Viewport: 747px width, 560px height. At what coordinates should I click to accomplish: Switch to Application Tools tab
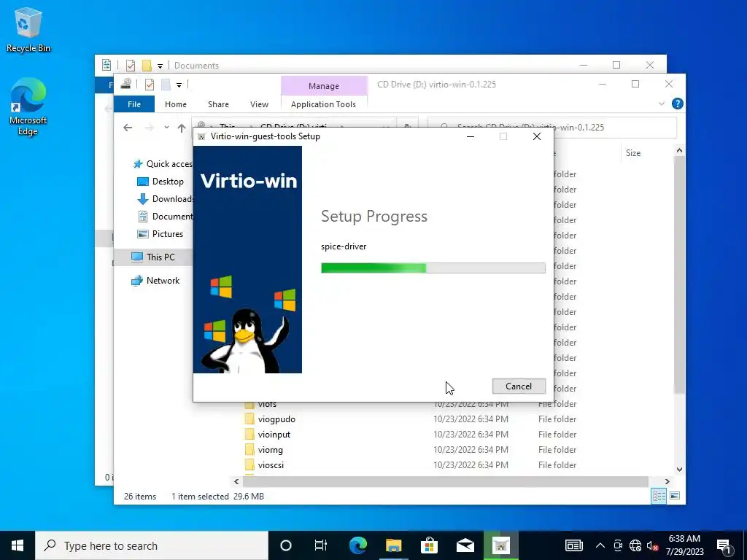[x=323, y=104]
